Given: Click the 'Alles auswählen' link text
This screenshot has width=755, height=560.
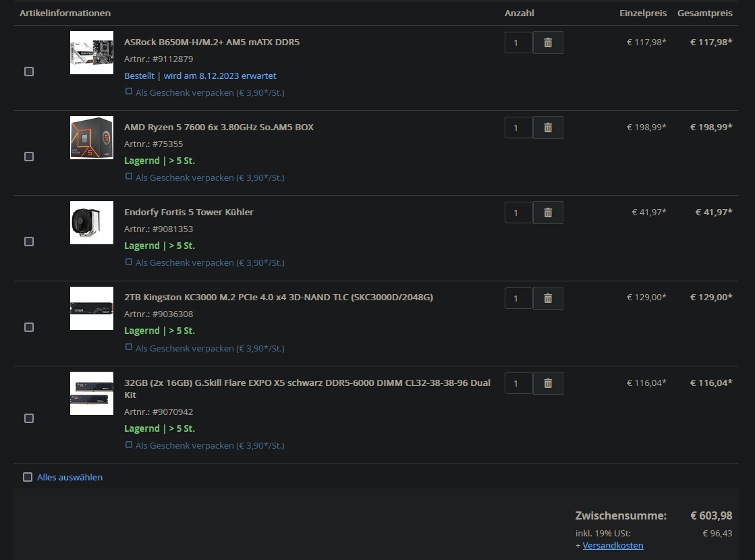Looking at the screenshot, I should [69, 477].
